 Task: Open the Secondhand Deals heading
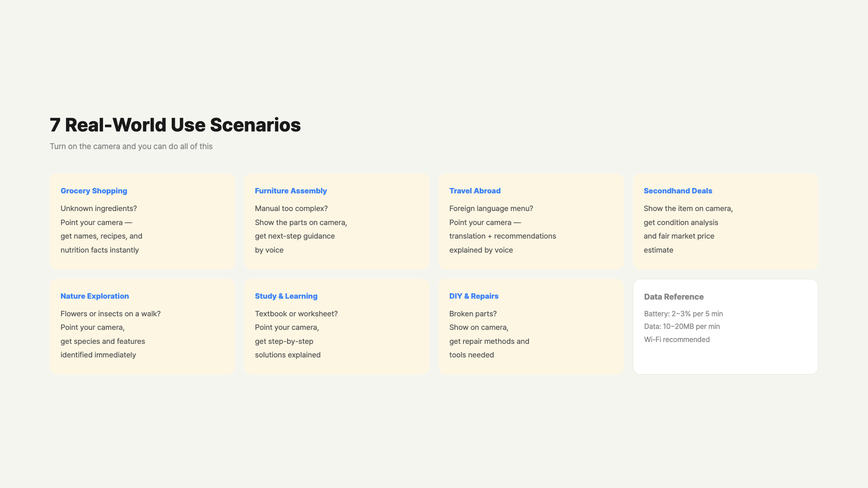pos(678,191)
